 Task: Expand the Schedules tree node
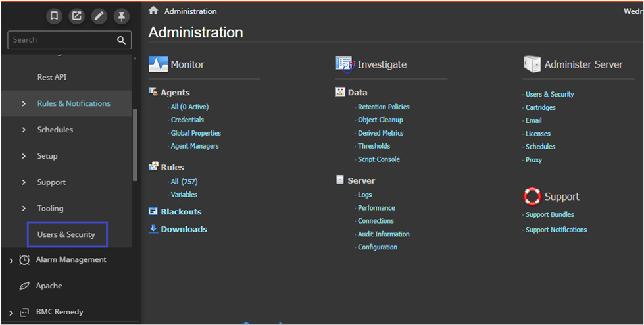[24, 130]
